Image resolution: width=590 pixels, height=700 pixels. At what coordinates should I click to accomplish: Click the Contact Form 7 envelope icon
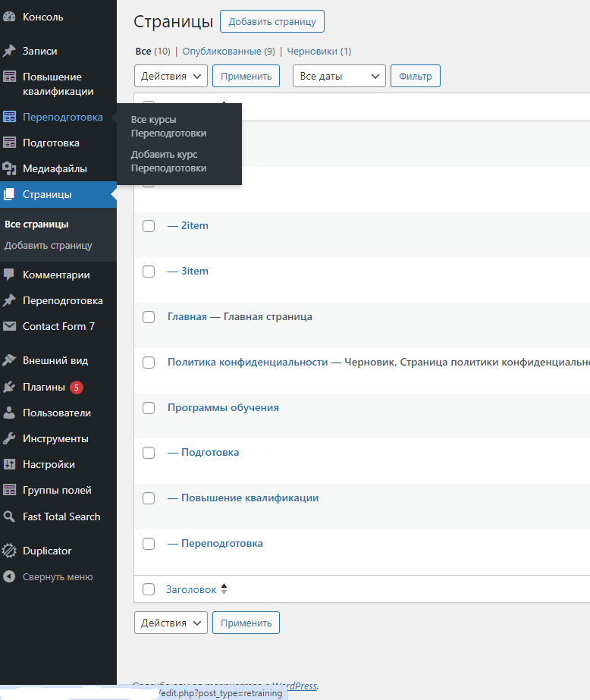[x=9, y=326]
